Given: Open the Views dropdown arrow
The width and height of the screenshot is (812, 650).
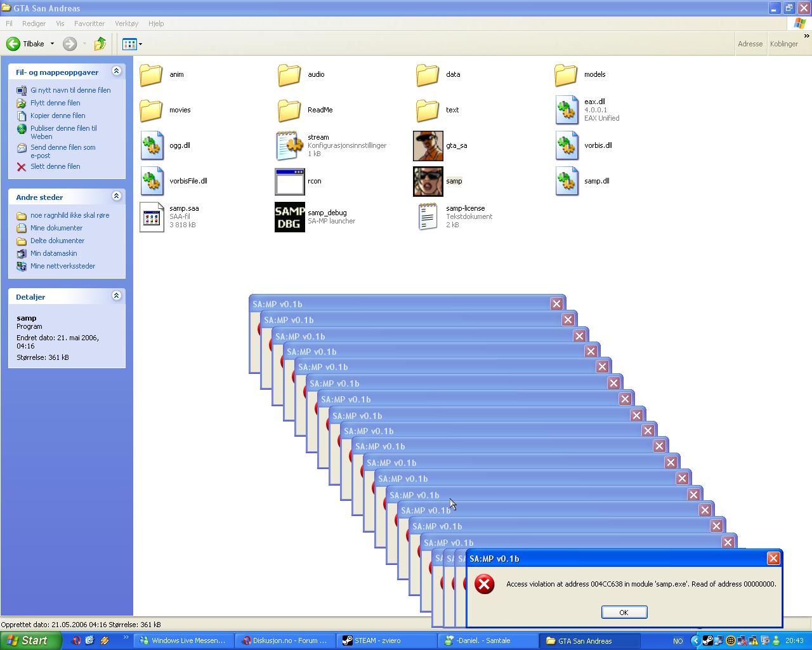Looking at the screenshot, I should (x=140, y=44).
